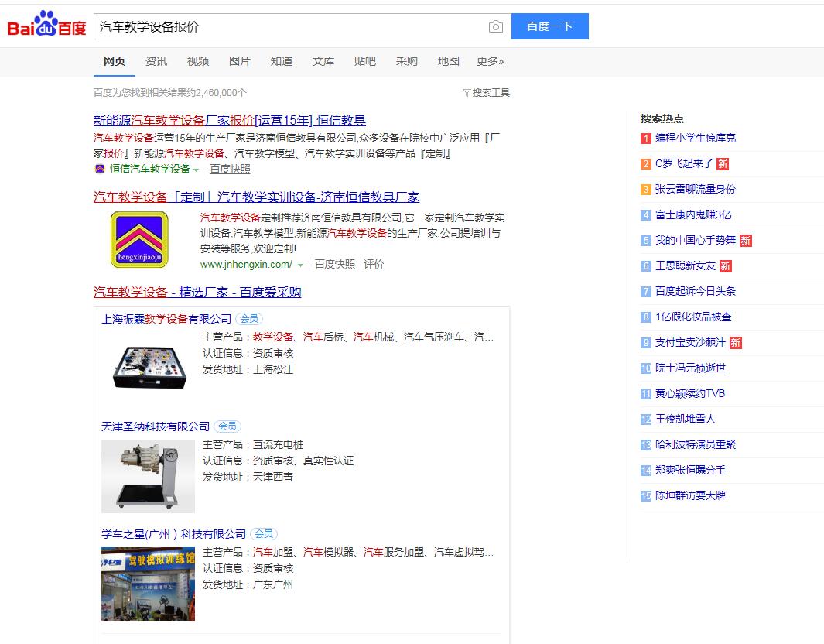This screenshot has width=824, height=644.
Task: Open 百度快照 of first result
Action: [230, 169]
